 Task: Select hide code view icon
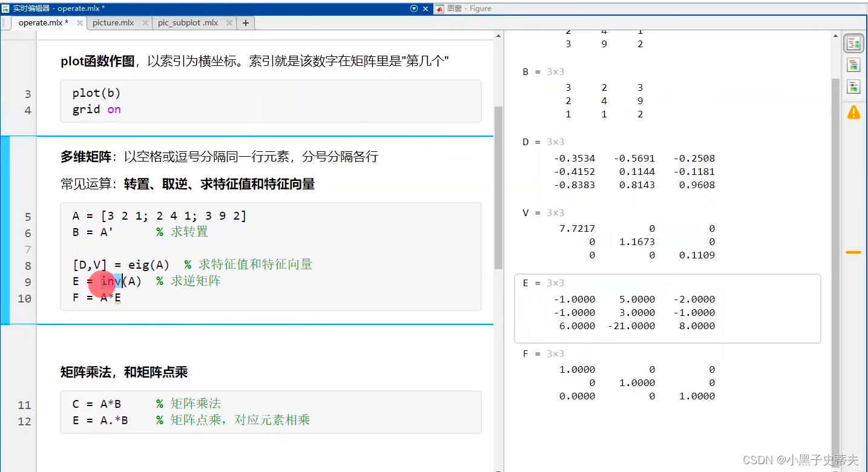coord(853,86)
